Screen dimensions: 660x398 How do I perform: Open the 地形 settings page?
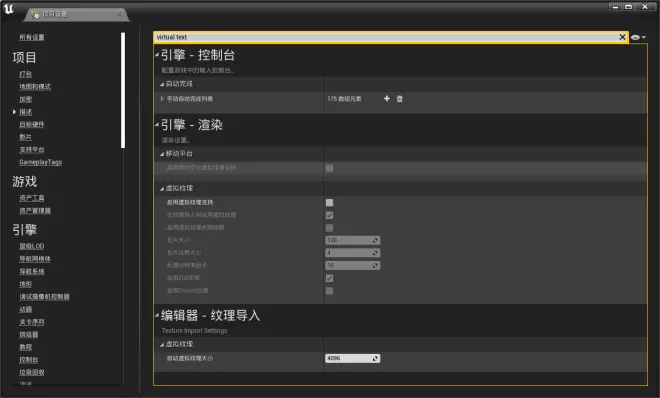click(25, 284)
